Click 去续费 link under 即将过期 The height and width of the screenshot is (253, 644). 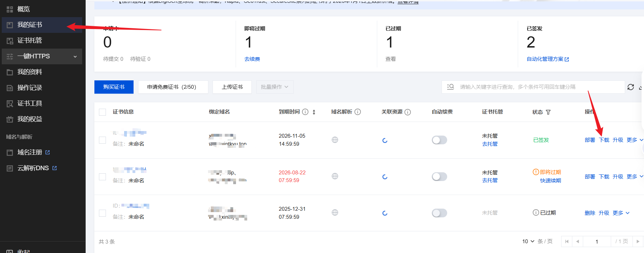click(252, 59)
